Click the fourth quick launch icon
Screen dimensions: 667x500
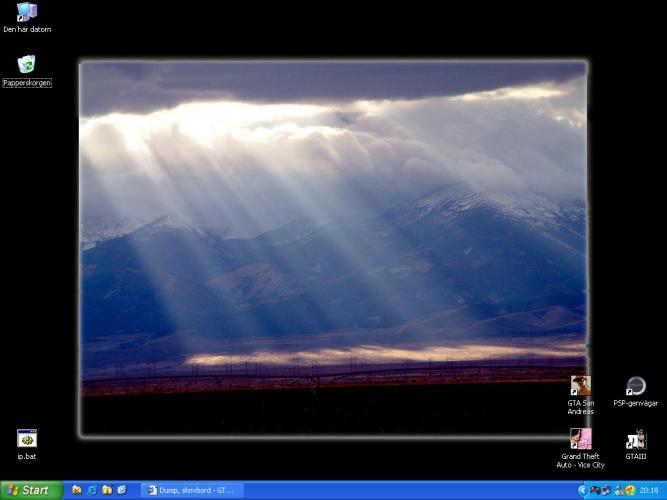coord(121,490)
